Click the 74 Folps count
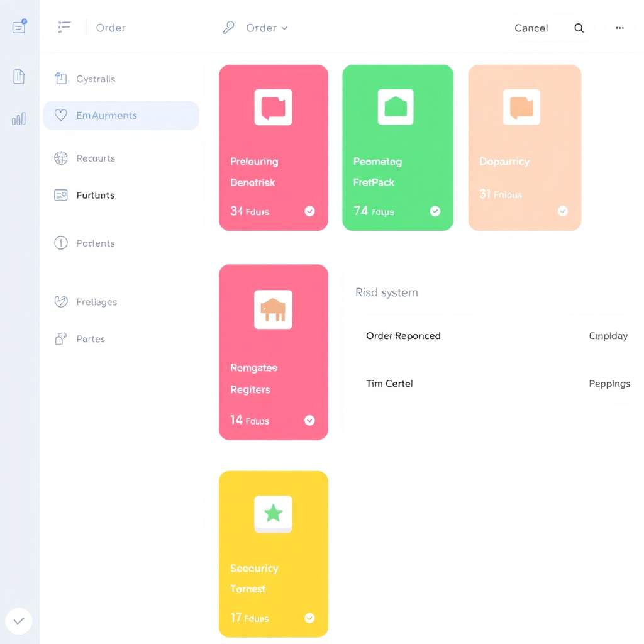Viewport: 644px width, 644px height. pos(374,211)
